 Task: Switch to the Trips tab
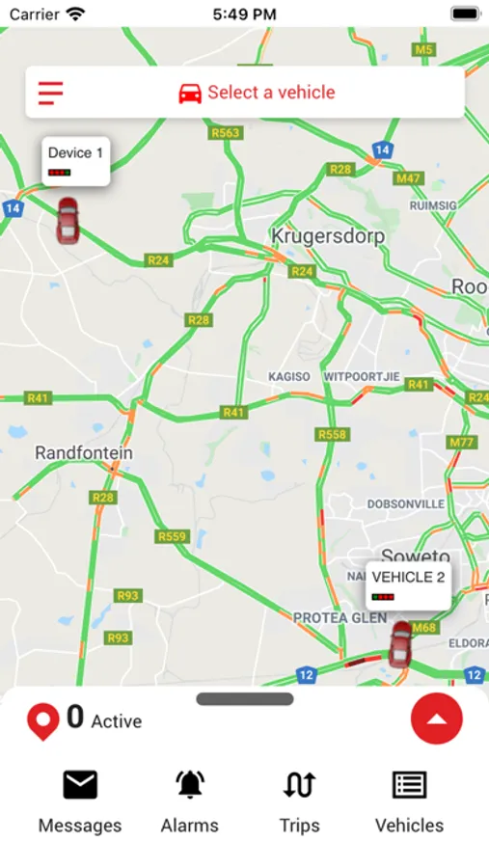(x=300, y=801)
